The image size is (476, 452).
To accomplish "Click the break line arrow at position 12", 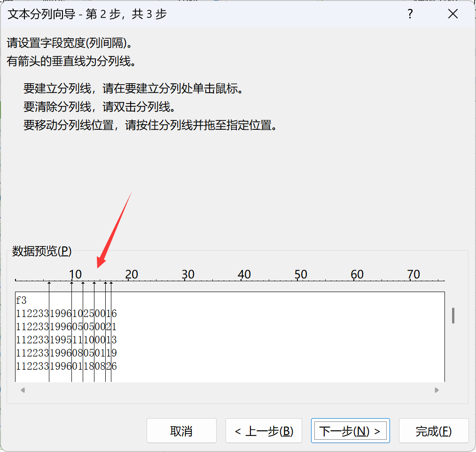I will (x=83, y=283).
